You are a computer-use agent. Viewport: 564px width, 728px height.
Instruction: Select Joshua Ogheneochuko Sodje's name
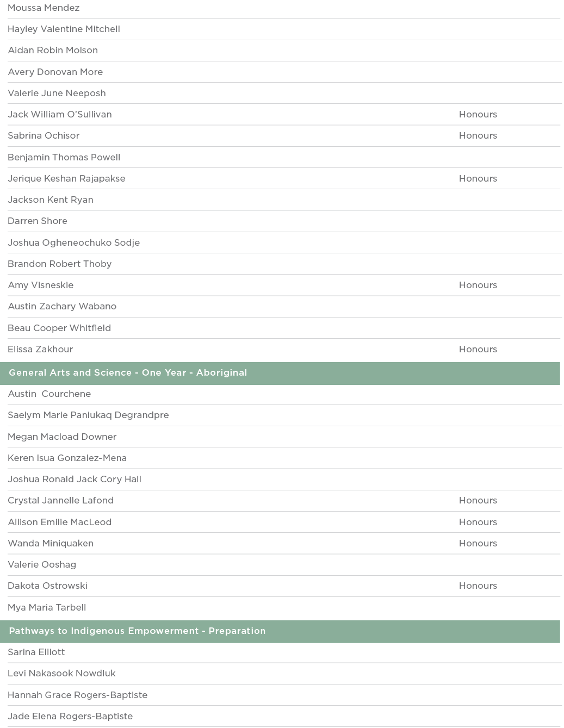coord(73,243)
